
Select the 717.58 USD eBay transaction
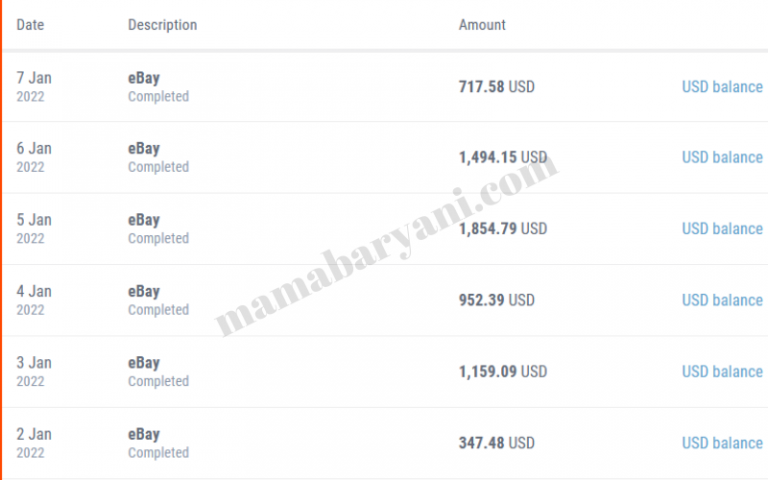(496, 87)
